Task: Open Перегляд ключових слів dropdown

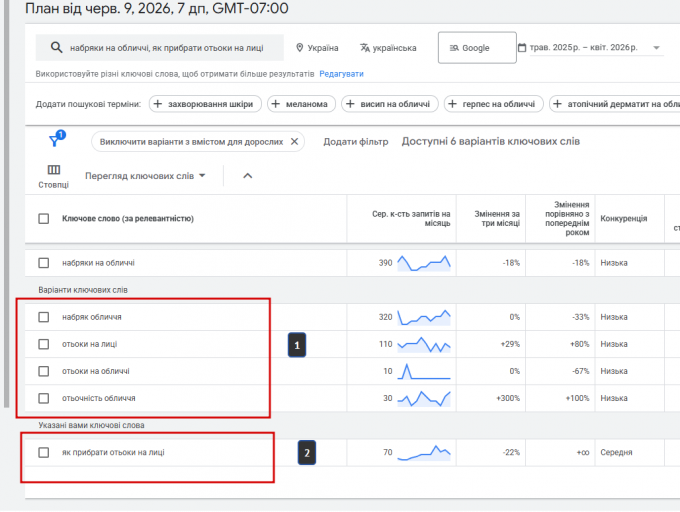Action: [x=145, y=176]
